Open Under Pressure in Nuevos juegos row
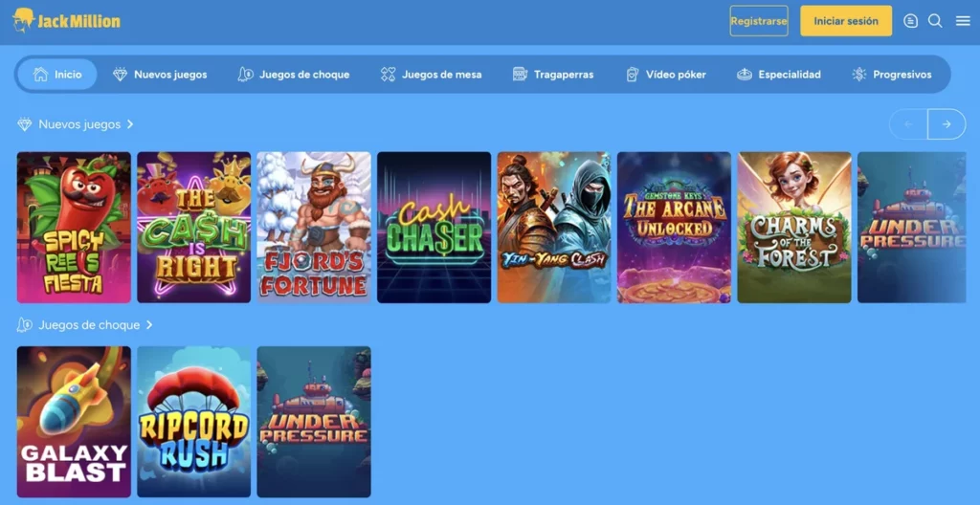The image size is (980, 505). coord(911,228)
